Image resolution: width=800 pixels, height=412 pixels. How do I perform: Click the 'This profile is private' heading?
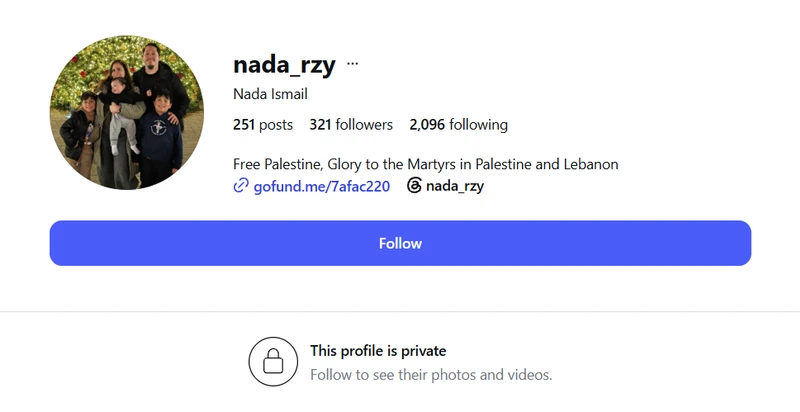pos(378,351)
